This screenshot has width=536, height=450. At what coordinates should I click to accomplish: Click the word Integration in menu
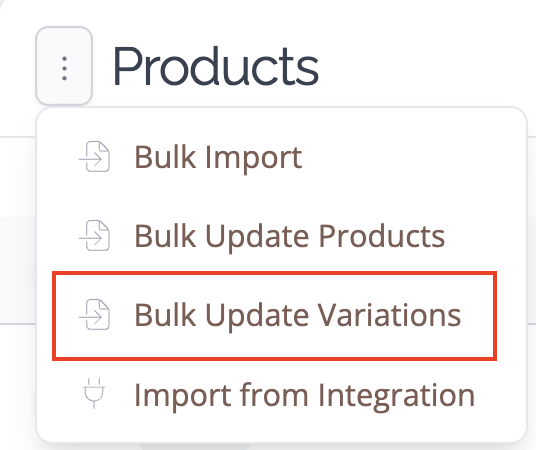pyautogui.click(x=397, y=397)
